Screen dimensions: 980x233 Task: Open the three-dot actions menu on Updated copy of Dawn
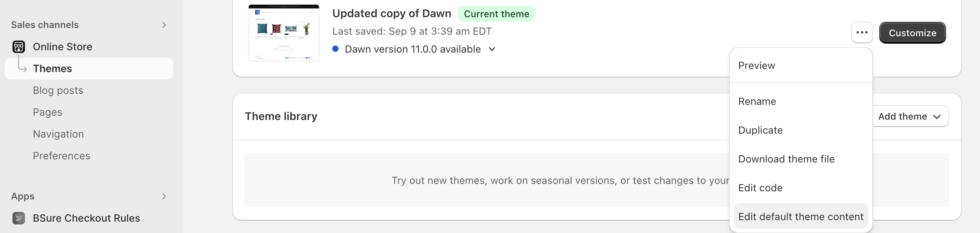click(x=861, y=33)
